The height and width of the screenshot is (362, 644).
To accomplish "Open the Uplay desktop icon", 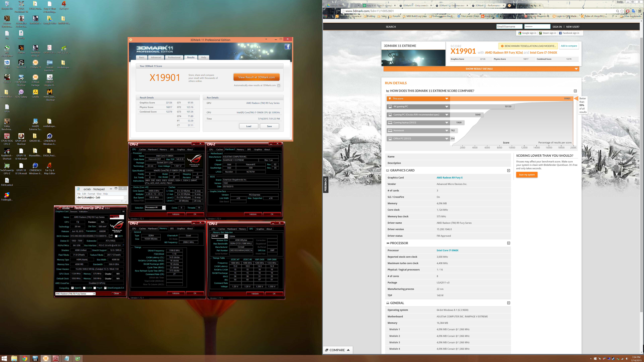I will (x=7, y=64).
